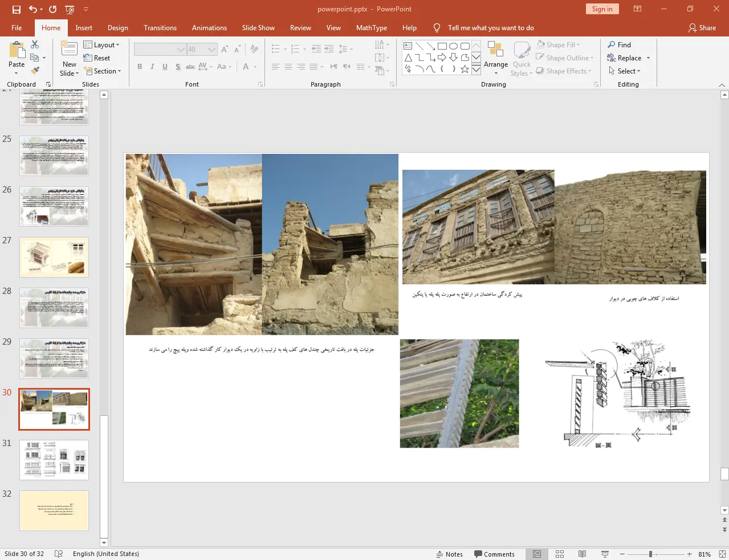
Task: Open the Section dropdown
Action: [103, 71]
